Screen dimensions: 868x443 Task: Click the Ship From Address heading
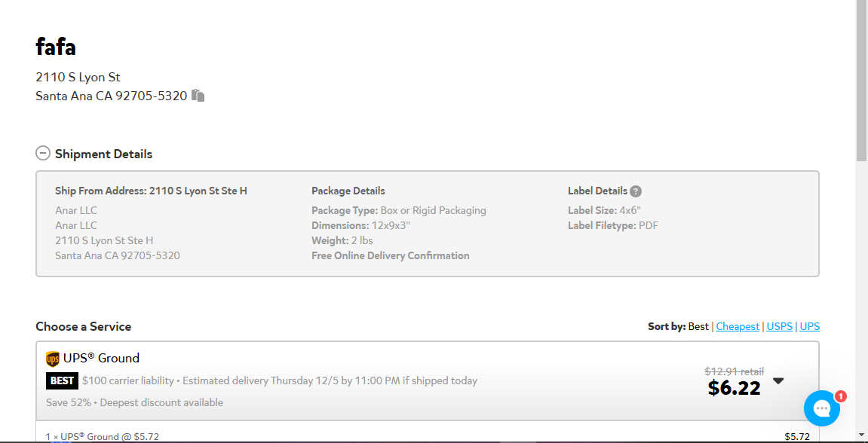151,191
